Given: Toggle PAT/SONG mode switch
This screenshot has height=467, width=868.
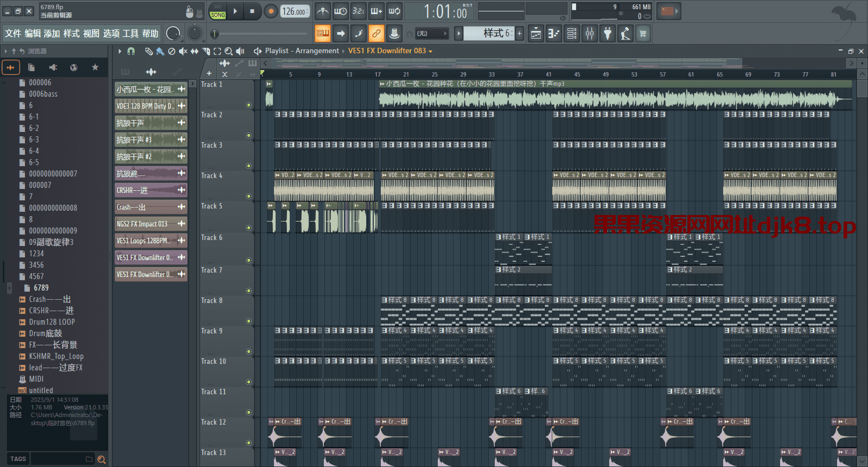Looking at the screenshot, I should coord(218,11).
